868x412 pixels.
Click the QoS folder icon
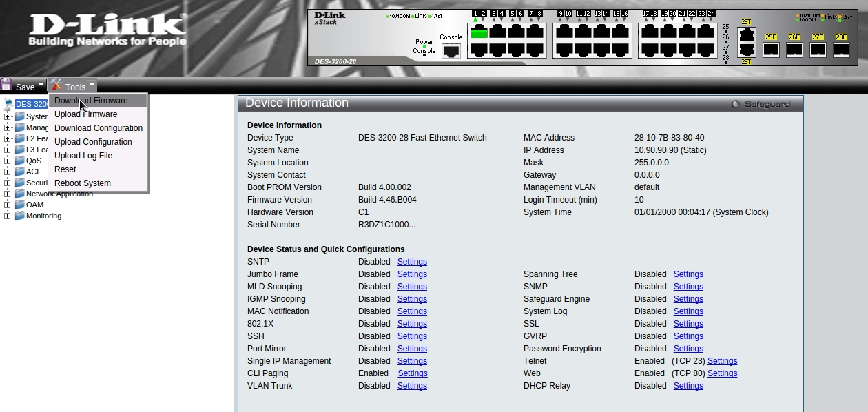point(19,161)
